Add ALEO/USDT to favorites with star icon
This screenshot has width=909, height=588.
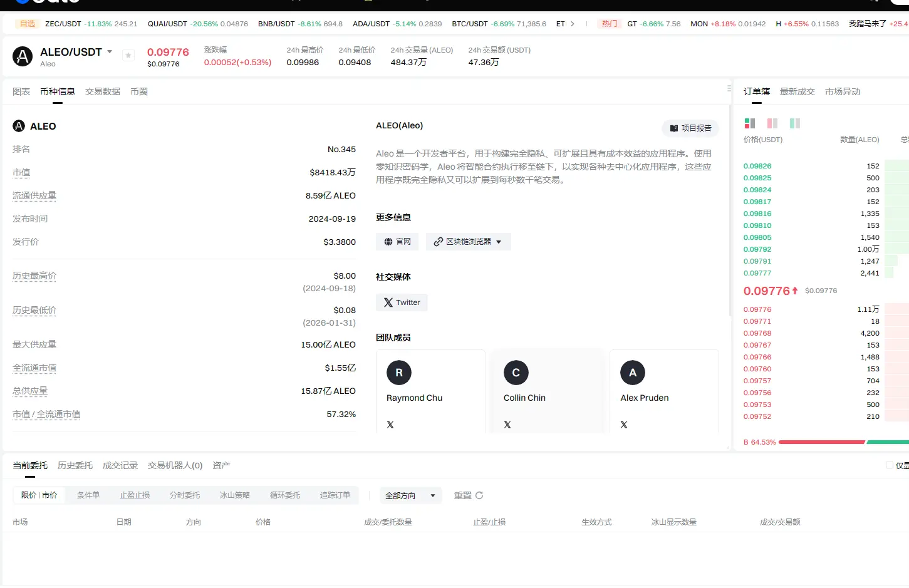tap(128, 55)
